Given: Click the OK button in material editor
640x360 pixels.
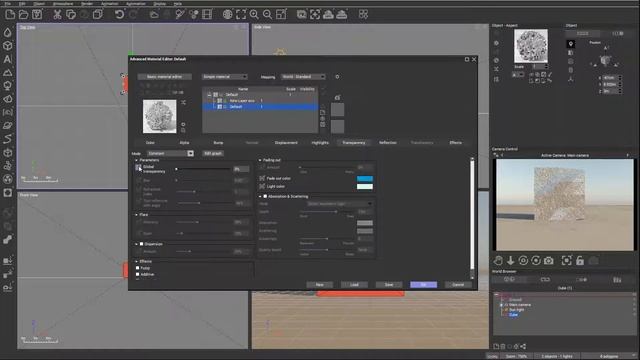Looking at the screenshot, I should tap(423, 284).
